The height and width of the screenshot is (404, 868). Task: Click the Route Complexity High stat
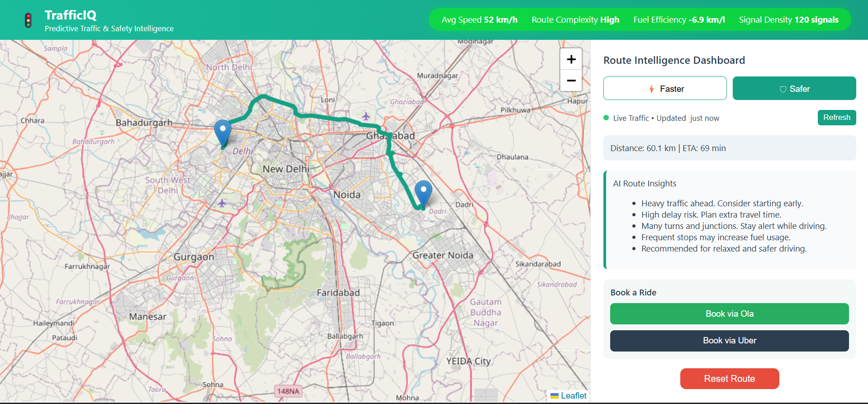[x=575, y=20]
